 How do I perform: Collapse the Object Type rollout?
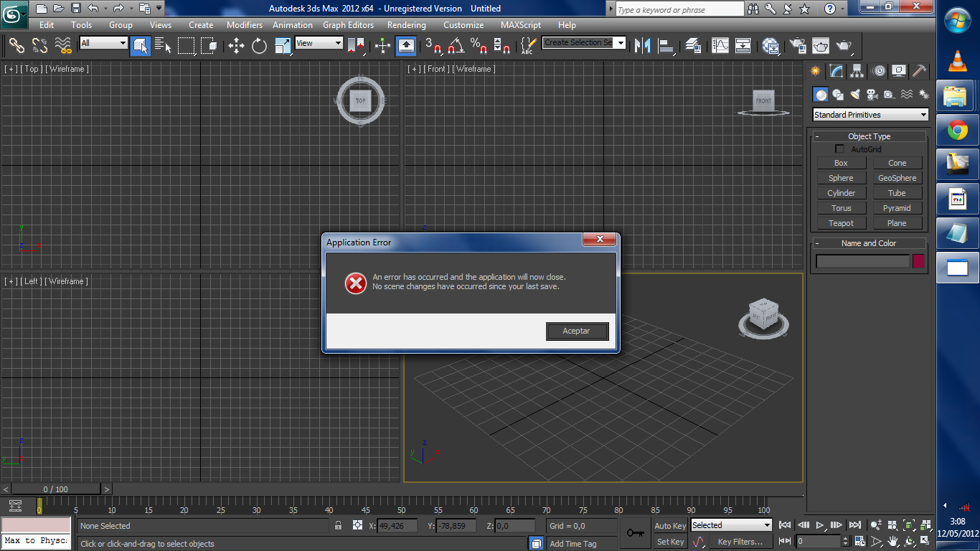869,136
